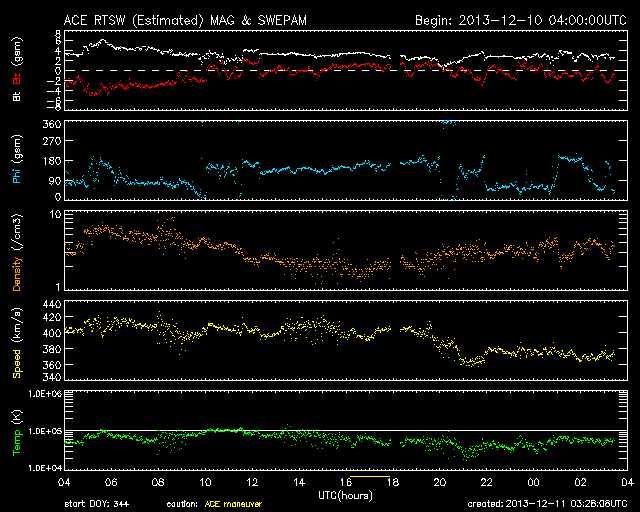Screen dimensions: 640x512
Task: Click the yellow ACE maneuver marker bar
Action: pyautogui.click(x=370, y=476)
